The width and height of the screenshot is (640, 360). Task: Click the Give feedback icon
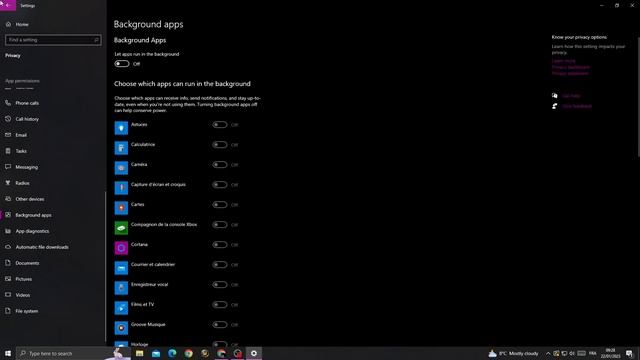554,106
